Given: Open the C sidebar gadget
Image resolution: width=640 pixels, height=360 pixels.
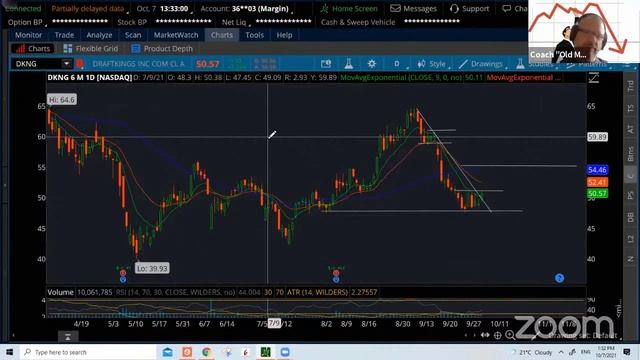Looking at the screenshot, I should tap(631, 176).
